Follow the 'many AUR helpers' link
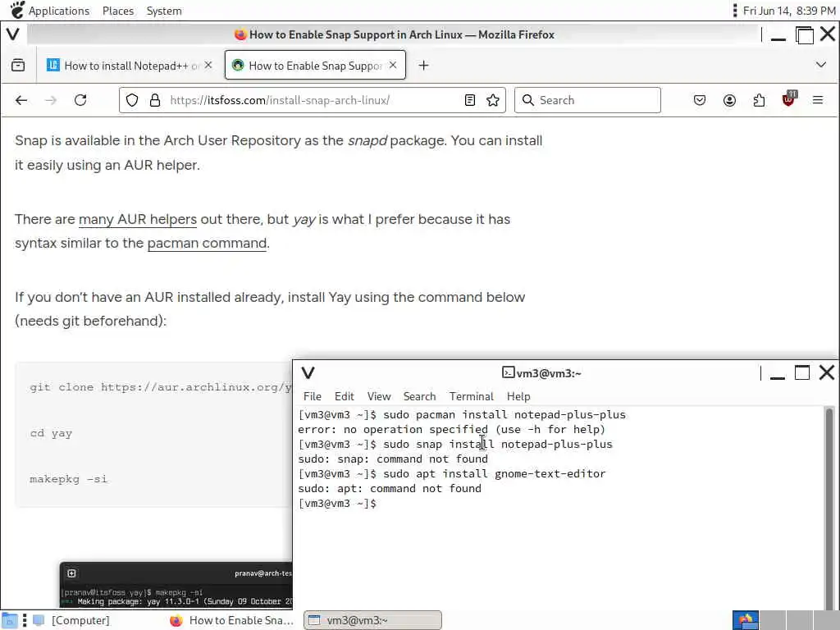This screenshot has width=840, height=630. (x=138, y=219)
